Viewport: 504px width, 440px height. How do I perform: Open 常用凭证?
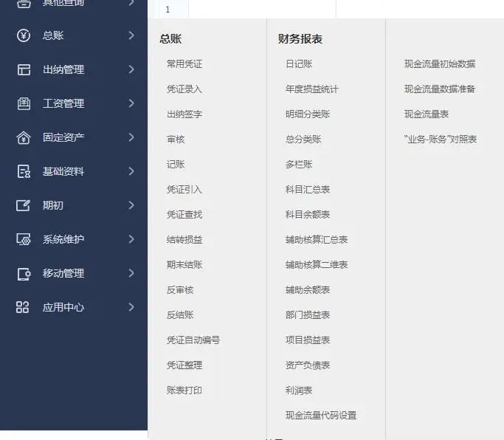tap(184, 64)
